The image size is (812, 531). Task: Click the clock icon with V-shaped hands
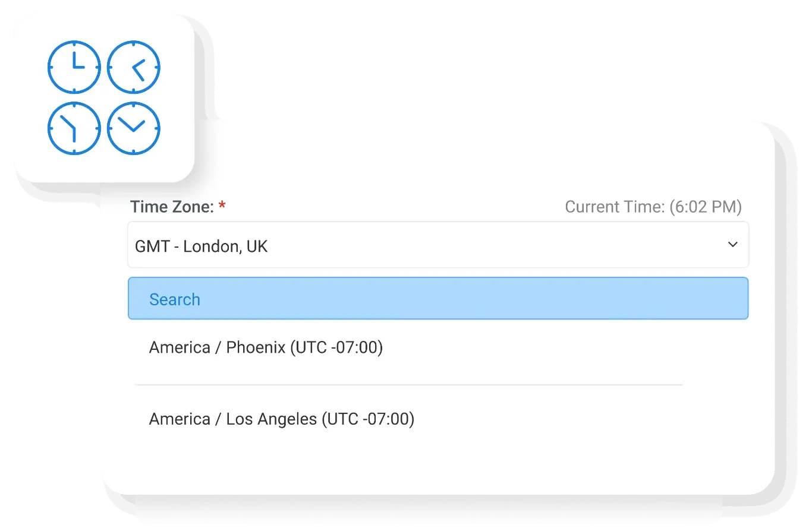click(x=134, y=128)
